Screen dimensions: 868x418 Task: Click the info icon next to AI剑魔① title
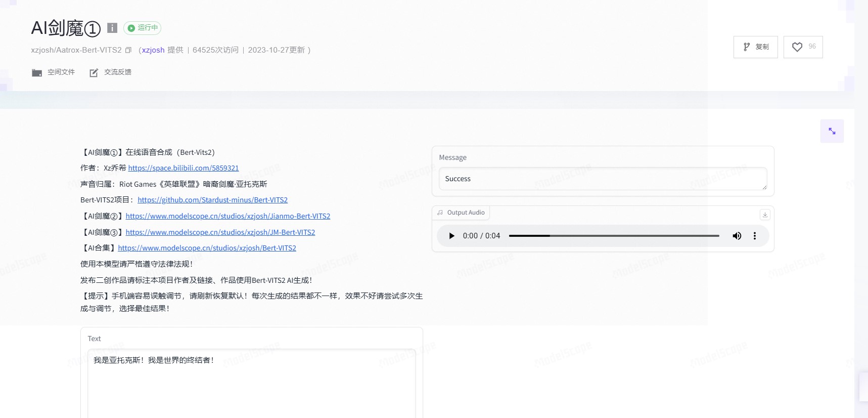[x=112, y=28]
